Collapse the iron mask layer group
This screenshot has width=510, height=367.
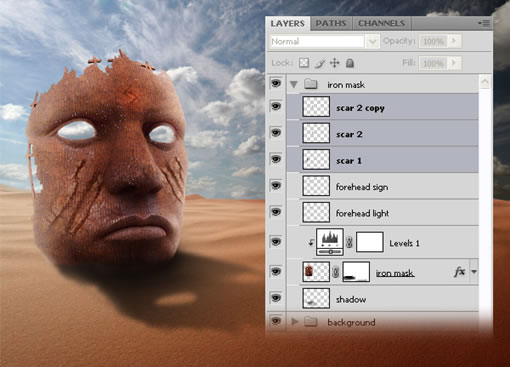click(x=294, y=84)
